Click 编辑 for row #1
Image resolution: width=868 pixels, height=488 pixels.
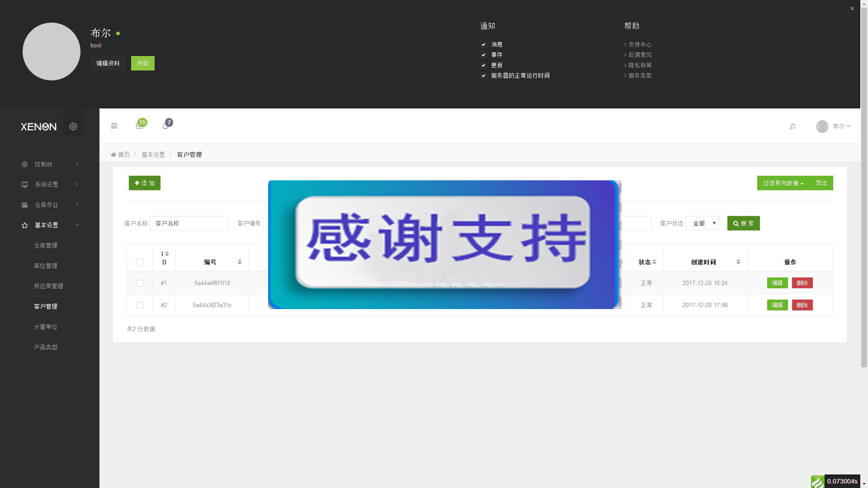777,283
